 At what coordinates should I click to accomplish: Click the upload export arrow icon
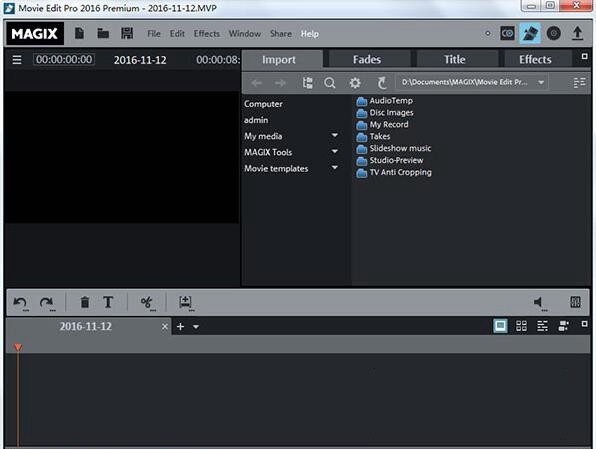(x=577, y=33)
